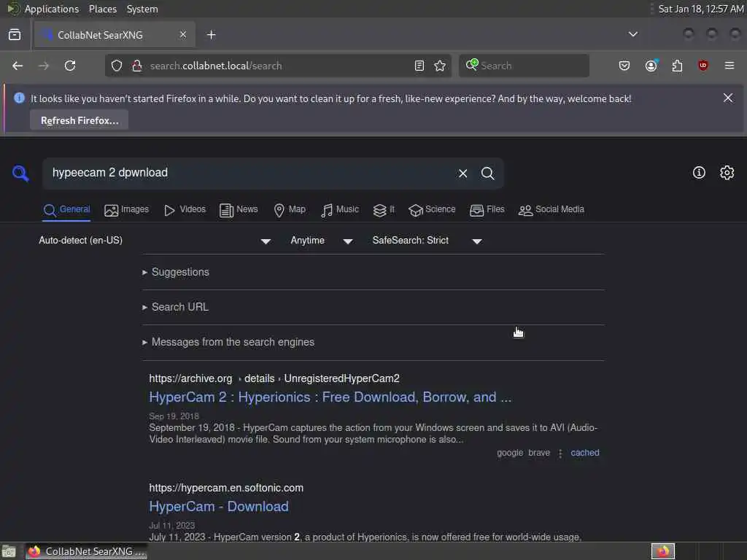Viewport: 747px width, 560px height.
Task: Click the CollabNet SearXNG taskbar window button
Action: [x=86, y=551]
